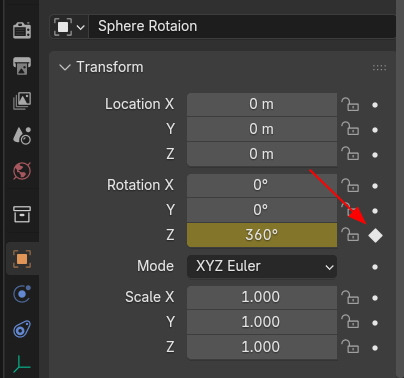
Task: Click the Rotation Z 360° field
Action: coord(262,235)
